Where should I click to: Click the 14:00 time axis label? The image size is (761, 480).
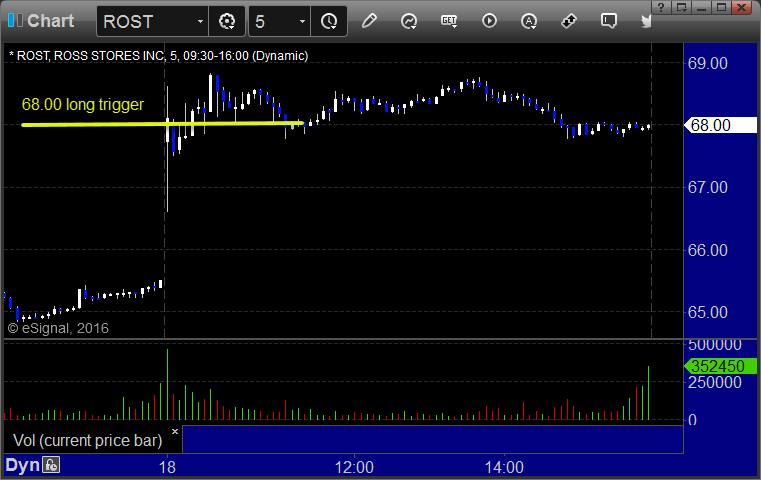pos(504,467)
